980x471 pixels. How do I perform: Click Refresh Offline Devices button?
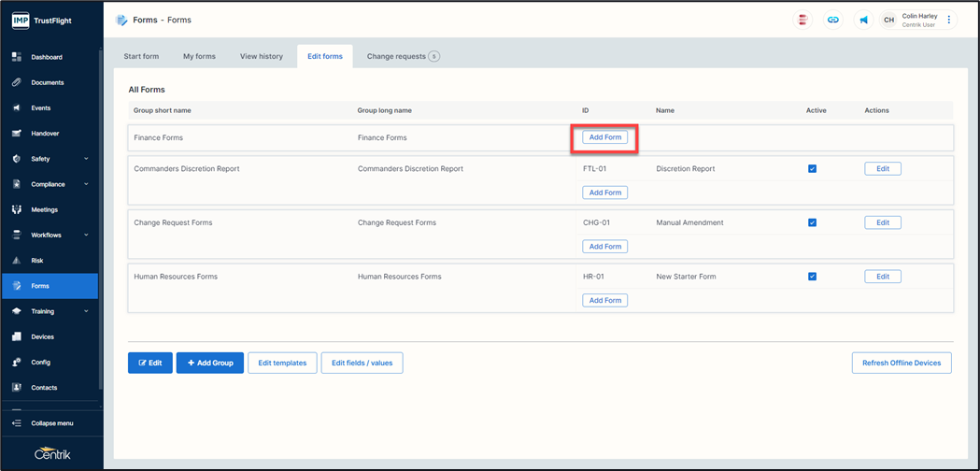tap(901, 363)
